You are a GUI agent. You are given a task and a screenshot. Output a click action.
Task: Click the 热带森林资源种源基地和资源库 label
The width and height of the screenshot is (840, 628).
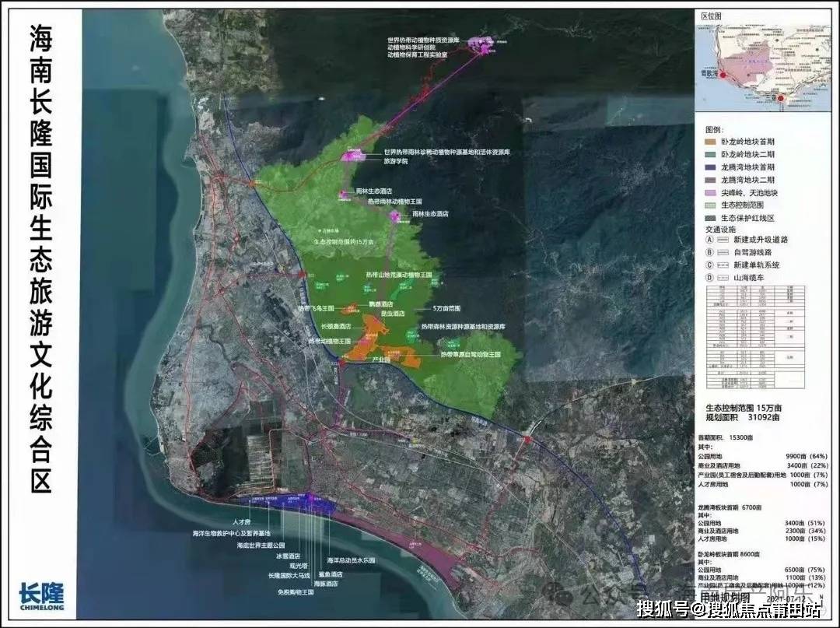[x=464, y=327]
